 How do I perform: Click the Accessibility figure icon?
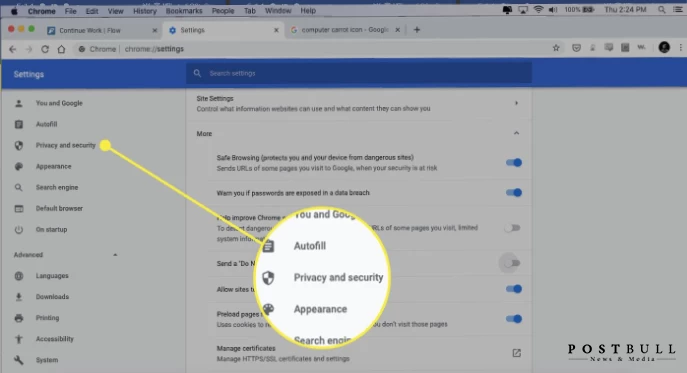[x=18, y=339]
